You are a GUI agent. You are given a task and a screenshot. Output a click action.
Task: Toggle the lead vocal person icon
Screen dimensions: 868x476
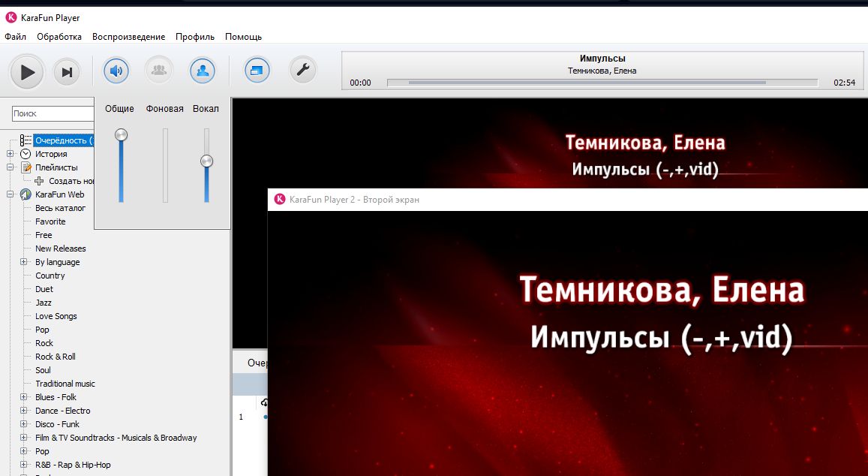tap(202, 71)
